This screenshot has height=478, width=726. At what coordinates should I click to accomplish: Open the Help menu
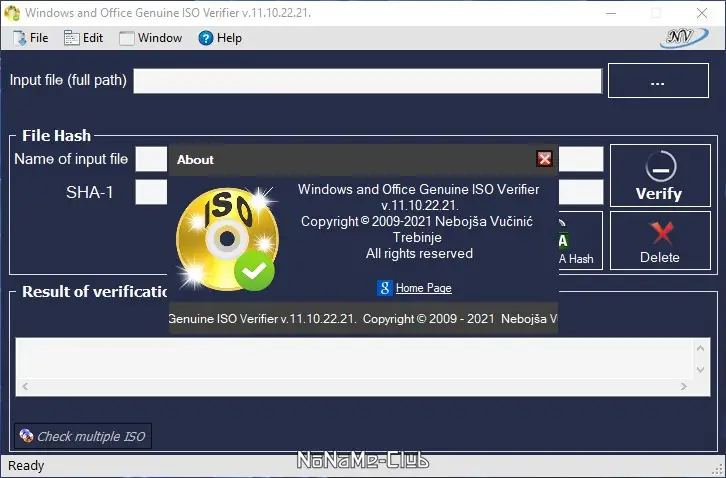point(220,38)
